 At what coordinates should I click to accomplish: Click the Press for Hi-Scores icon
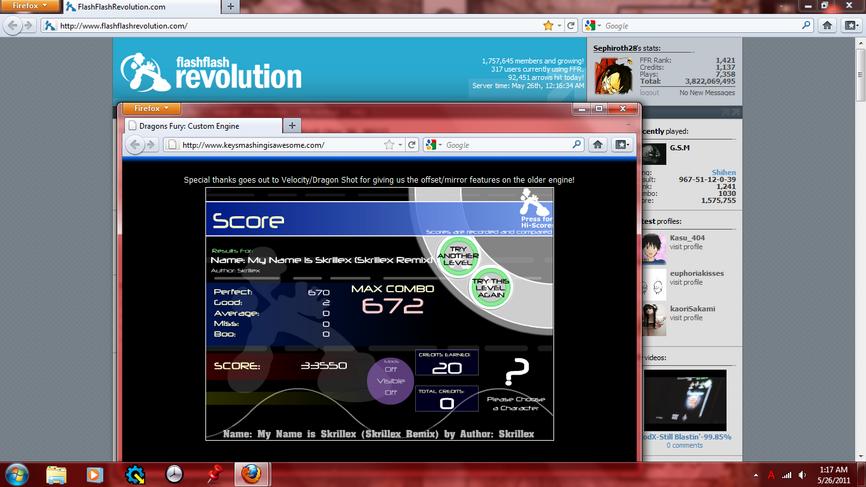[535, 209]
